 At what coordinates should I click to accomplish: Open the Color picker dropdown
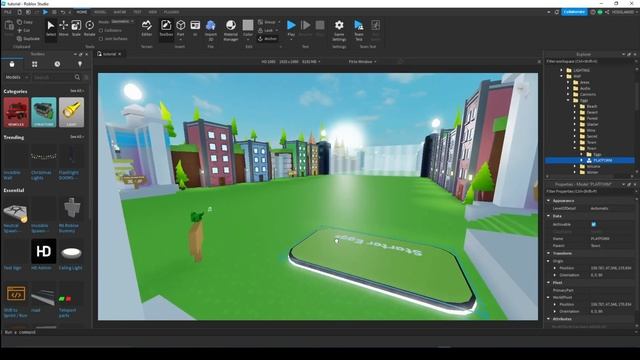(248, 39)
